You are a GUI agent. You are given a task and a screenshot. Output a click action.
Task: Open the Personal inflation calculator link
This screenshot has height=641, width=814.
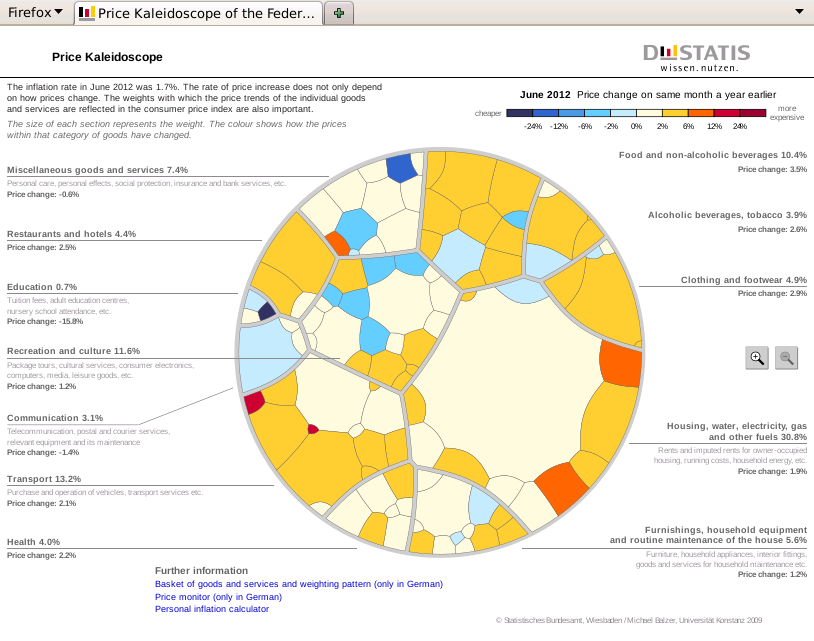[x=212, y=609]
